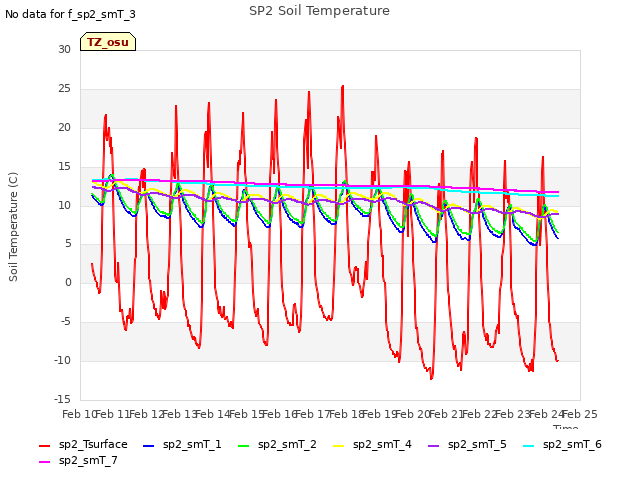The width and height of the screenshot is (640, 480).
Task: Click the 0 y-axis tick label
Action: (68, 282)
